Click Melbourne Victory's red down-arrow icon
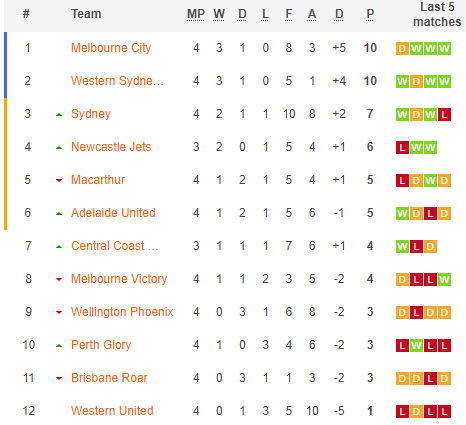Screen dimensions: 466x425 pos(59,279)
